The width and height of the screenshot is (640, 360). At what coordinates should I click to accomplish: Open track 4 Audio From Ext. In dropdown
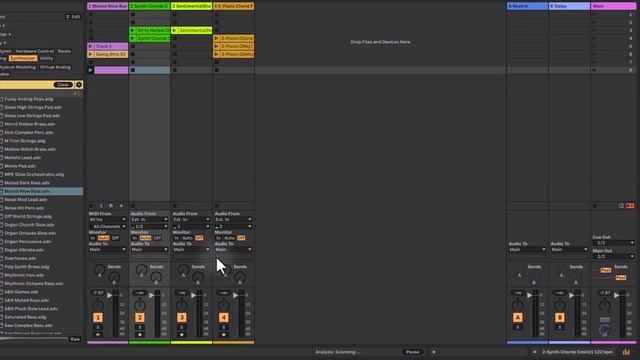pyautogui.click(x=233, y=220)
